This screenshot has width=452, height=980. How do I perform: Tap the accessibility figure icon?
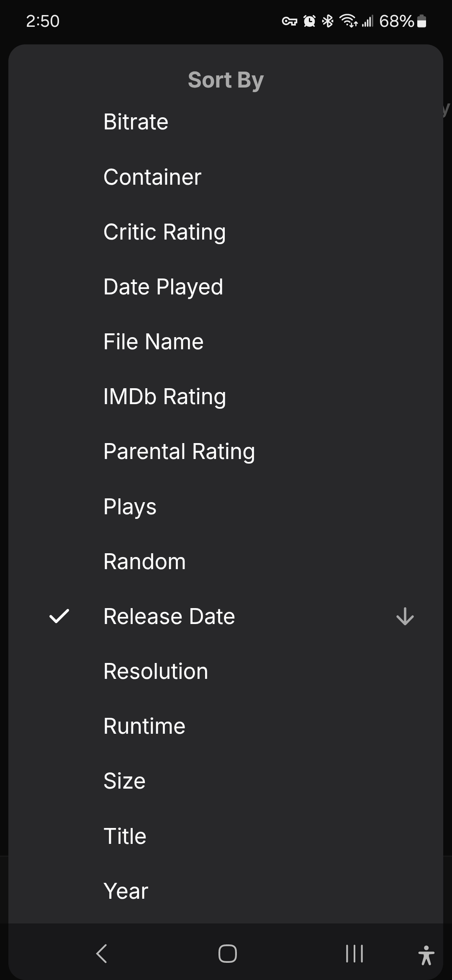click(x=426, y=955)
